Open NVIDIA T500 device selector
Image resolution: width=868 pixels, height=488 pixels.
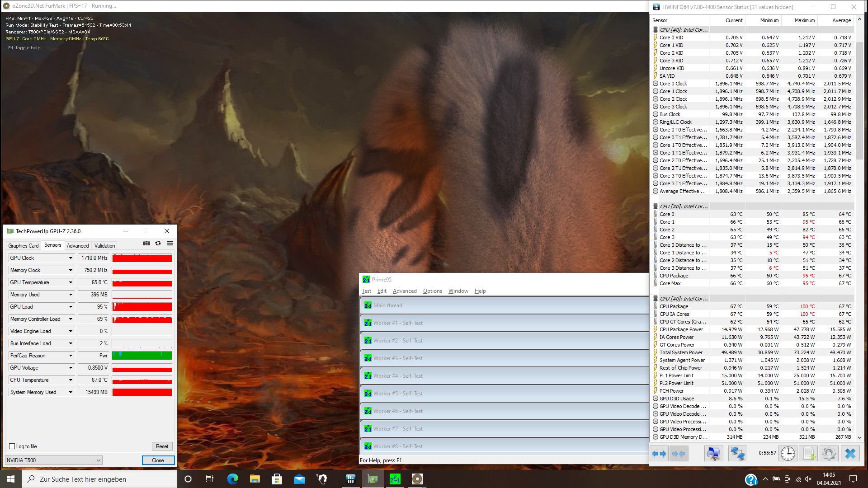(x=53, y=460)
